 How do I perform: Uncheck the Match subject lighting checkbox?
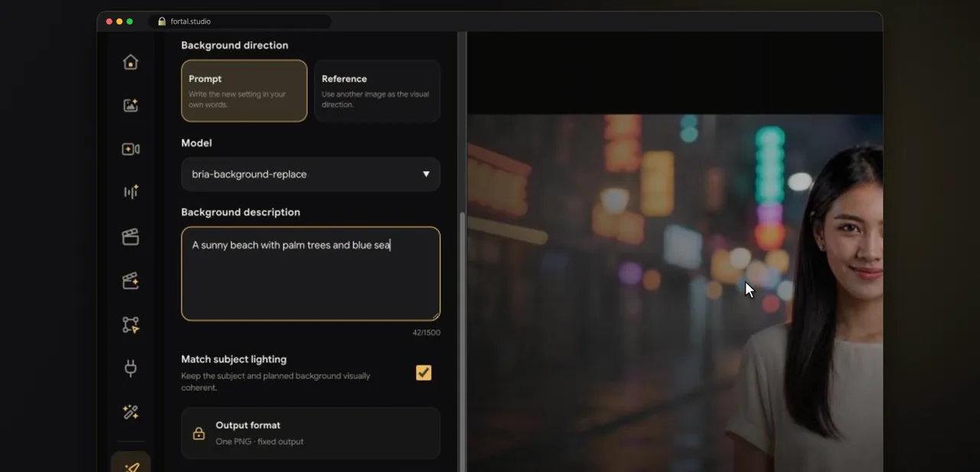423,372
